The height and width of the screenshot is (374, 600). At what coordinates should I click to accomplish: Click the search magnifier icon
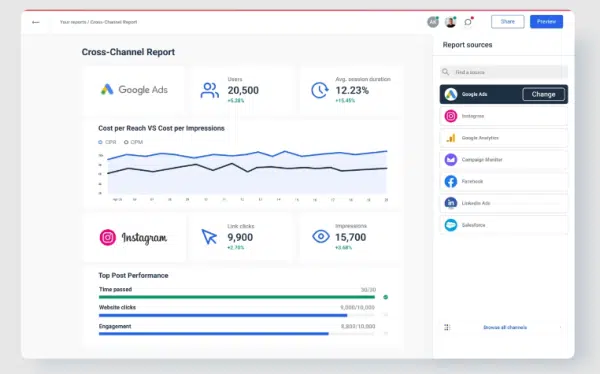tap(445, 72)
